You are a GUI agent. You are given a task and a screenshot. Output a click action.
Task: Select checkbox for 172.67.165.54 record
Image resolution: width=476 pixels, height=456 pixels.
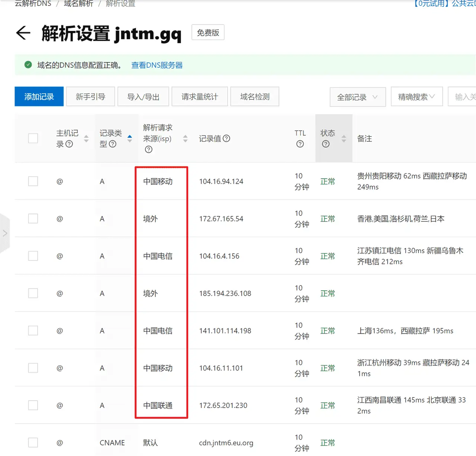pos(33,219)
